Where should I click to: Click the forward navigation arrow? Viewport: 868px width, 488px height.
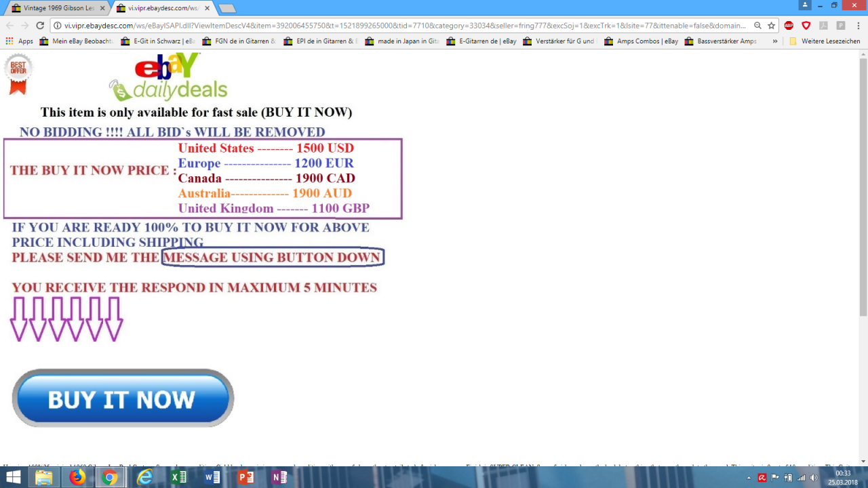[25, 26]
